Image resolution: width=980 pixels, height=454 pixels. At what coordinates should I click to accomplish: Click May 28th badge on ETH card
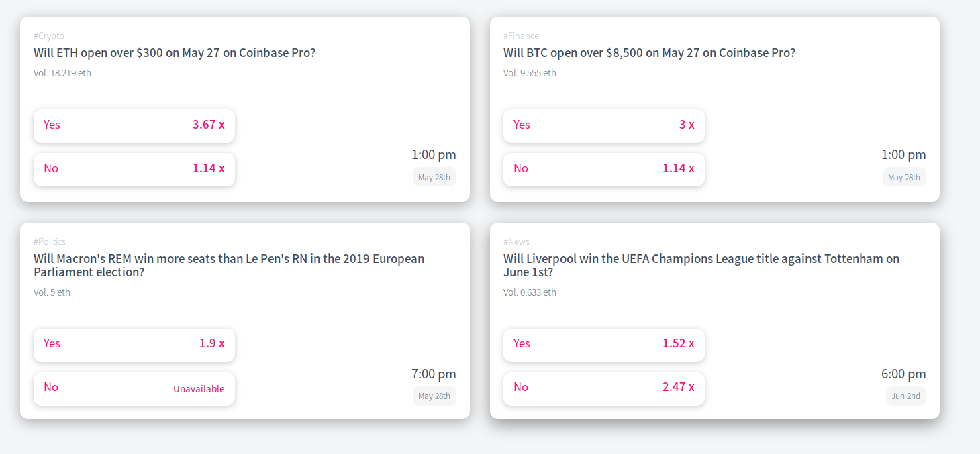click(x=434, y=177)
